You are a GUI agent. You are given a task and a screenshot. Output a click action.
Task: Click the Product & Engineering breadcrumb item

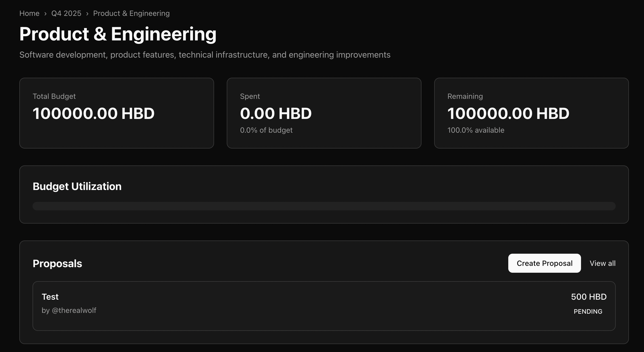(x=131, y=13)
